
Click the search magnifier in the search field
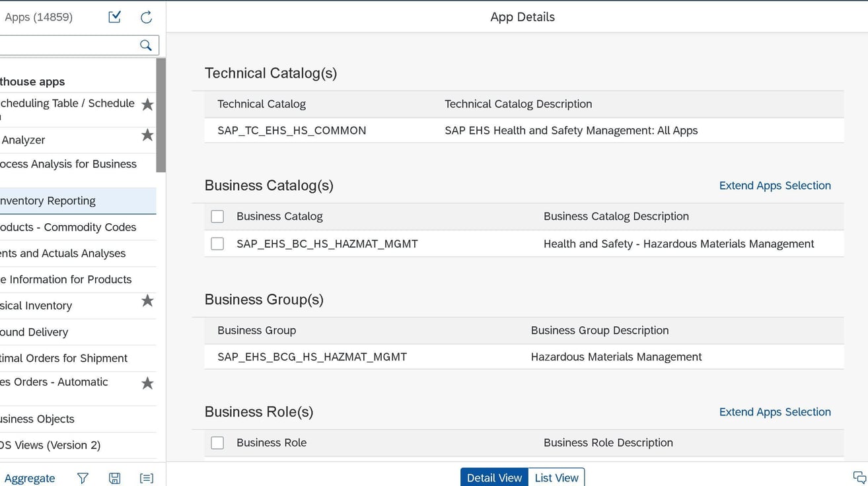pyautogui.click(x=145, y=45)
